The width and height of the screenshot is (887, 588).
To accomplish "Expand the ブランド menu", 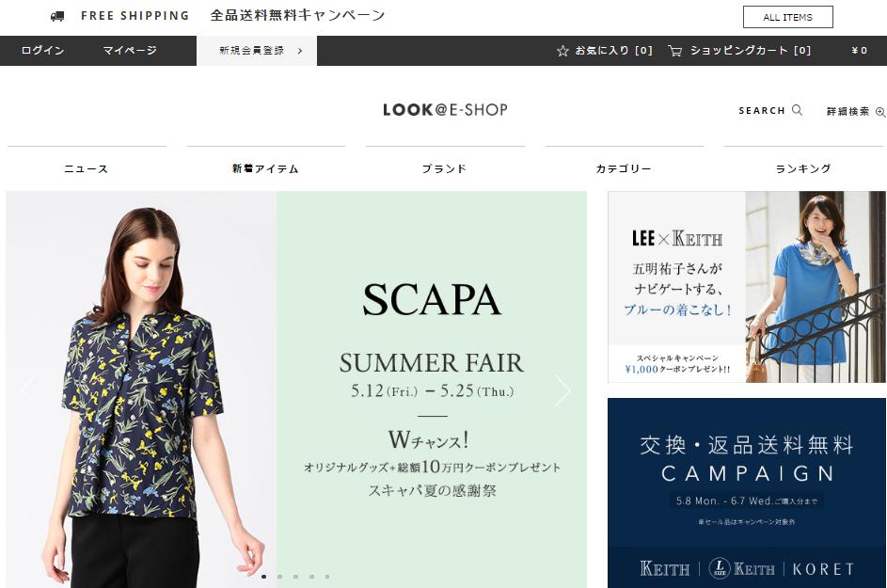I will [x=445, y=168].
